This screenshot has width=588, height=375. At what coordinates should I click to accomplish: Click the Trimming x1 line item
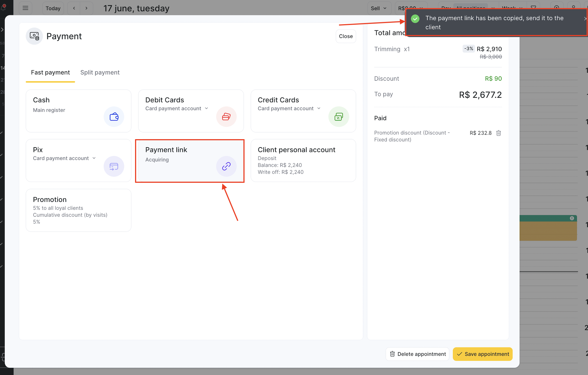click(x=392, y=49)
